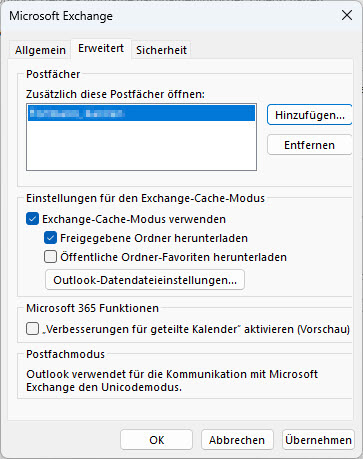Confirm the dialog with OK
The width and height of the screenshot is (363, 459).
coord(156,440)
